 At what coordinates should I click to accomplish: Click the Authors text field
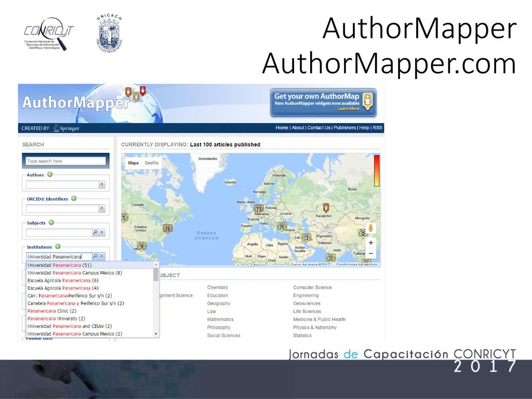click(x=62, y=184)
